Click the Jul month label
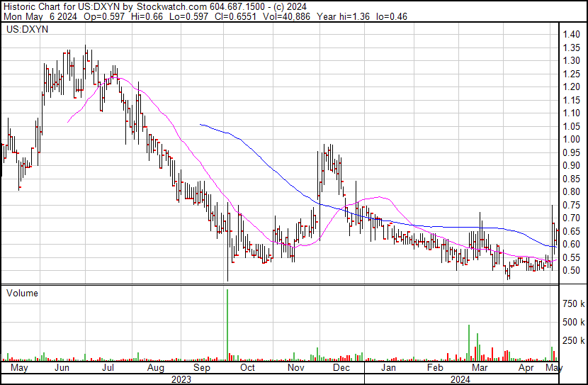This screenshot has height=385, width=588. tap(108, 367)
